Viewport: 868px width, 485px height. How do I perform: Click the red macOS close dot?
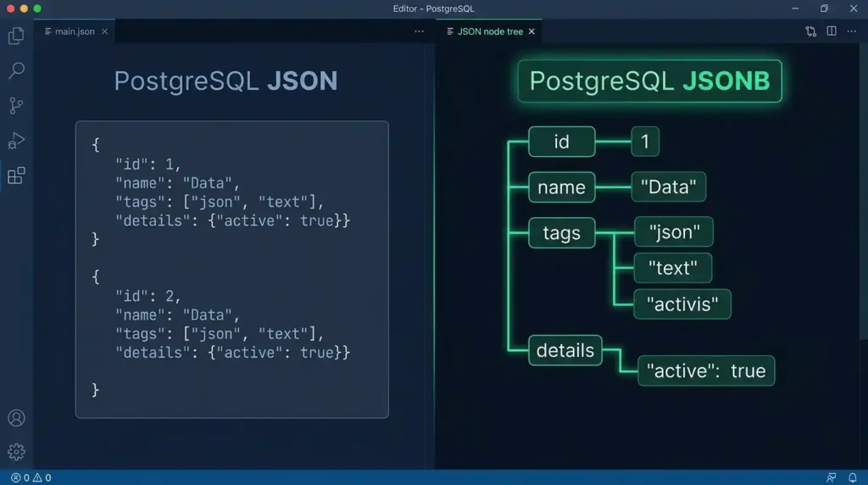click(x=10, y=8)
